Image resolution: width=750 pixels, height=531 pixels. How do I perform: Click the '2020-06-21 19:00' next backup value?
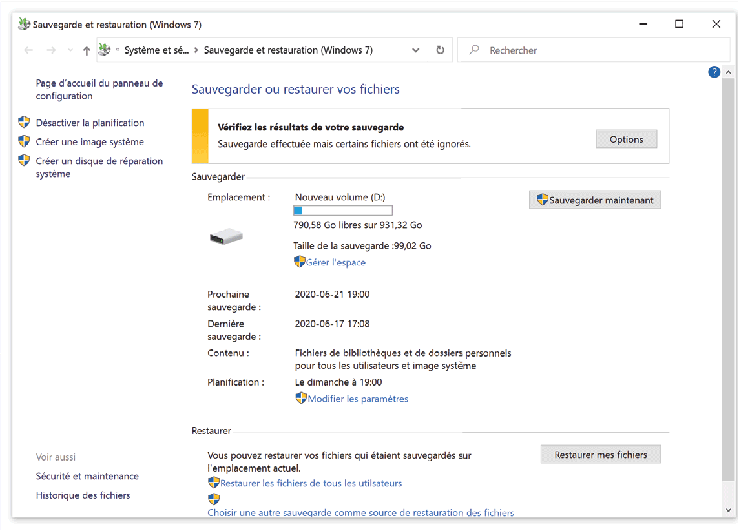click(332, 294)
